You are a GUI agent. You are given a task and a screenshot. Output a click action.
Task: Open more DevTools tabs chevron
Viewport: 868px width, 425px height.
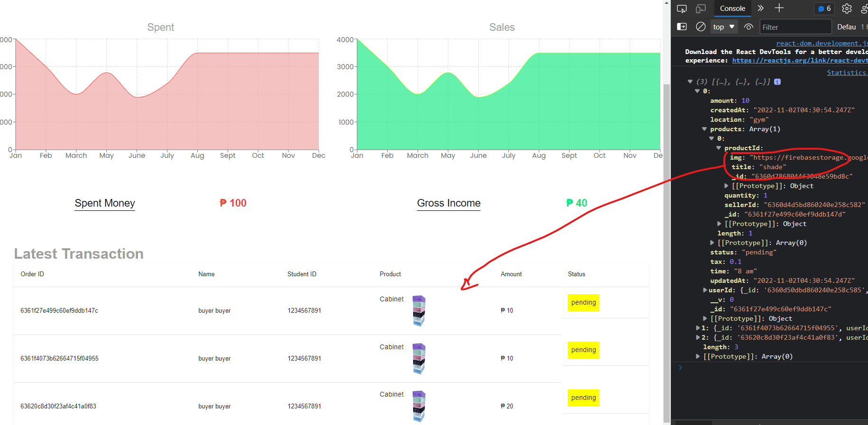point(761,8)
